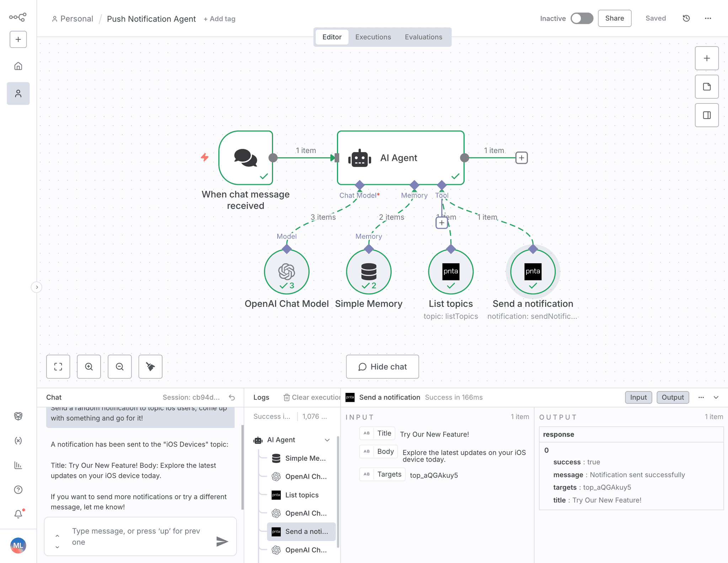Open the templates box icon in sidebar
The width and height of the screenshot is (728, 563).
(x=18, y=416)
